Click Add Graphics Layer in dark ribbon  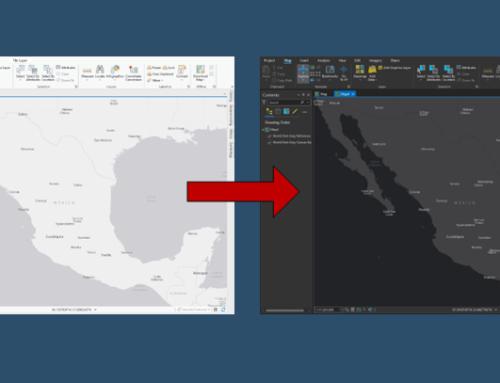[395, 68]
